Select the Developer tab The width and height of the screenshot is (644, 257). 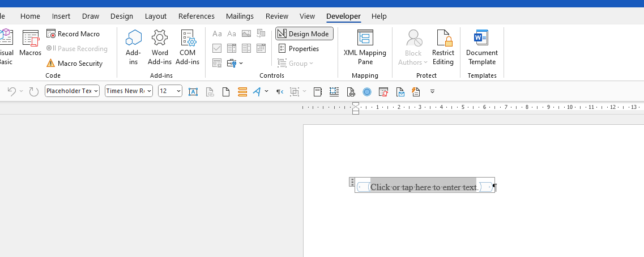pyautogui.click(x=343, y=16)
